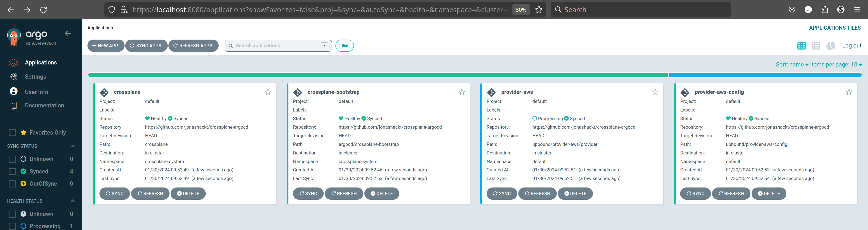Screen dimensions: 868x230
Task: Collapse the Argo sidebar with arrow
Action: point(68,33)
